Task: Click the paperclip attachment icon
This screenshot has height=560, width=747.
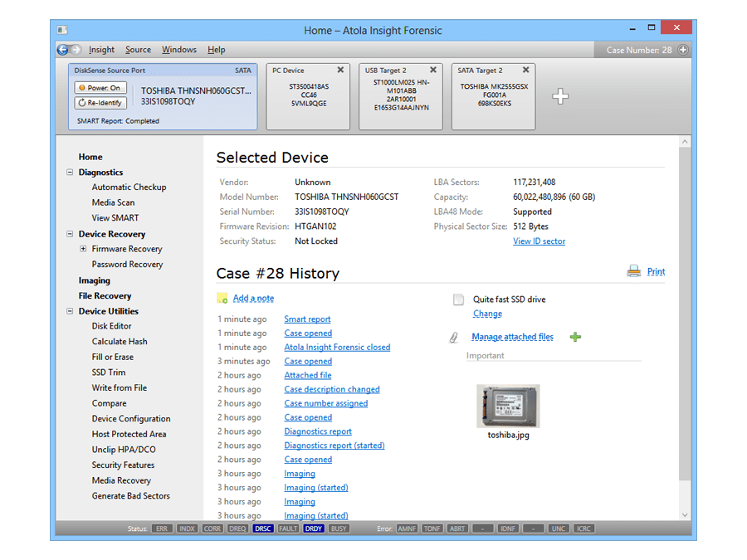Action: tap(454, 338)
